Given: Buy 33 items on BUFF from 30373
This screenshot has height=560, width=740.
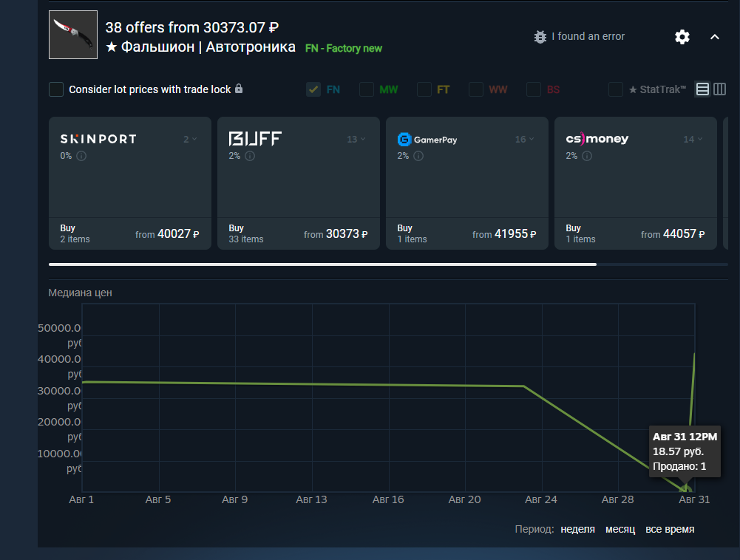Looking at the screenshot, I should 298,233.
